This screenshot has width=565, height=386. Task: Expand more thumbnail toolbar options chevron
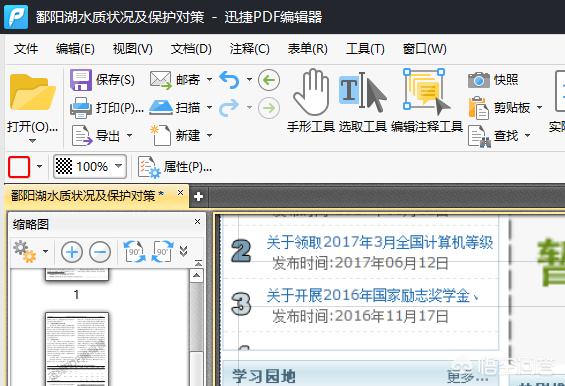click(x=183, y=251)
